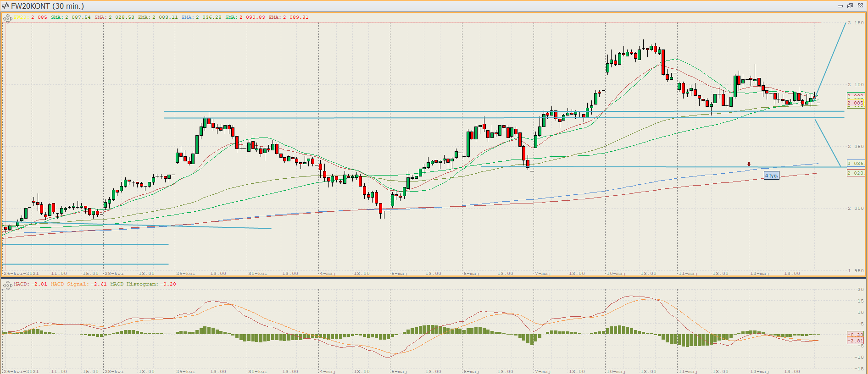Minimize the FW20KONT chart window
868x374 pixels.
click(840, 6)
